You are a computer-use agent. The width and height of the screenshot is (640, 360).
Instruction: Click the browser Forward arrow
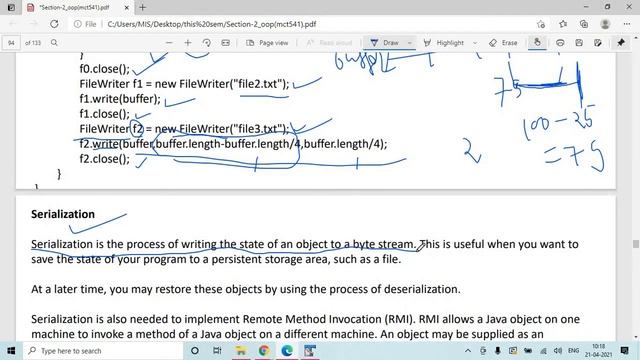click(x=33, y=24)
